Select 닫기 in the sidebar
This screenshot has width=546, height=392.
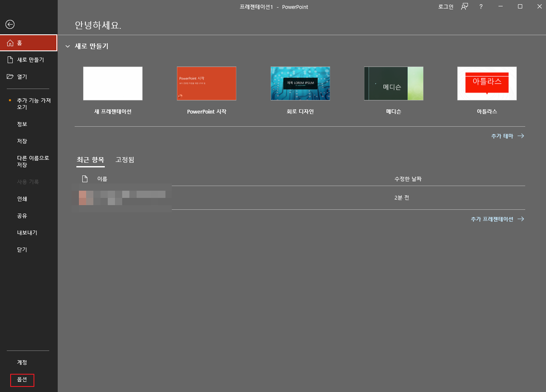(x=28, y=250)
